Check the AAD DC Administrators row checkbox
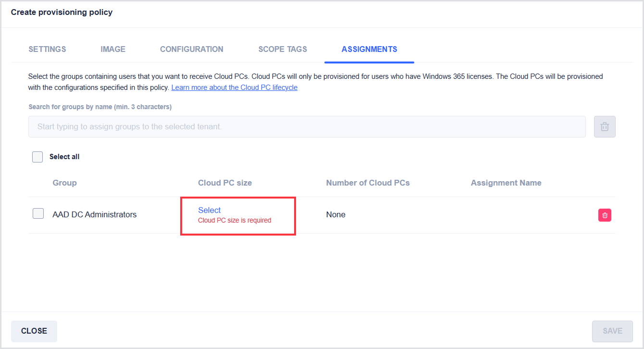 (x=38, y=214)
